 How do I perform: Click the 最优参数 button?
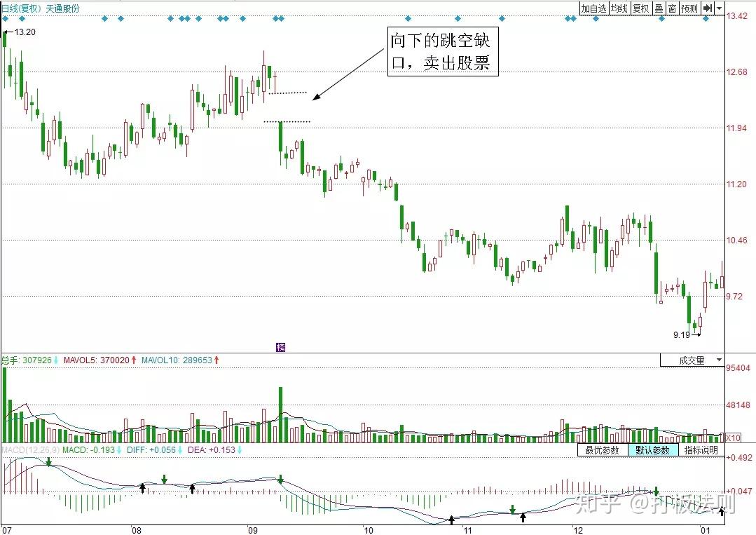coord(602,450)
